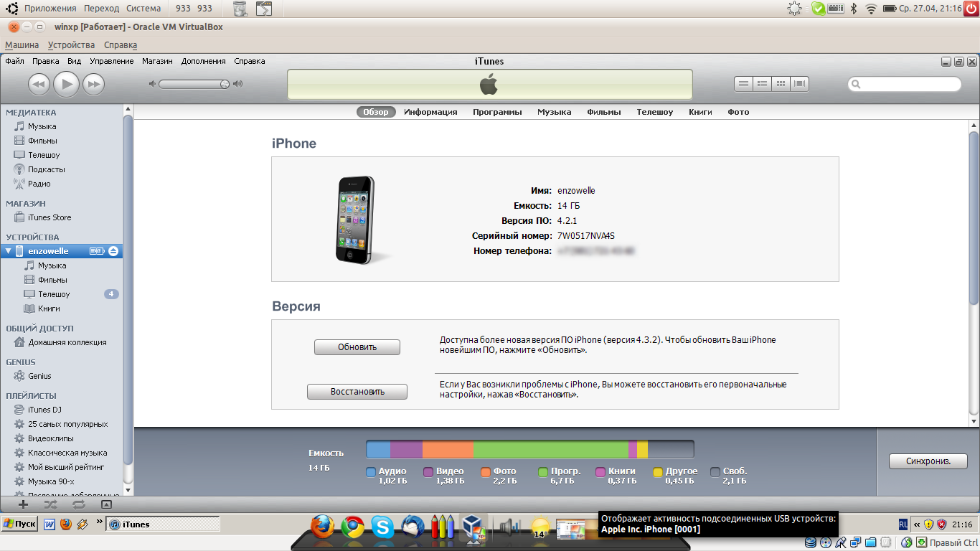The height and width of the screenshot is (551, 980).
Task: Adjust the iTunes volume slider
Action: coord(195,84)
